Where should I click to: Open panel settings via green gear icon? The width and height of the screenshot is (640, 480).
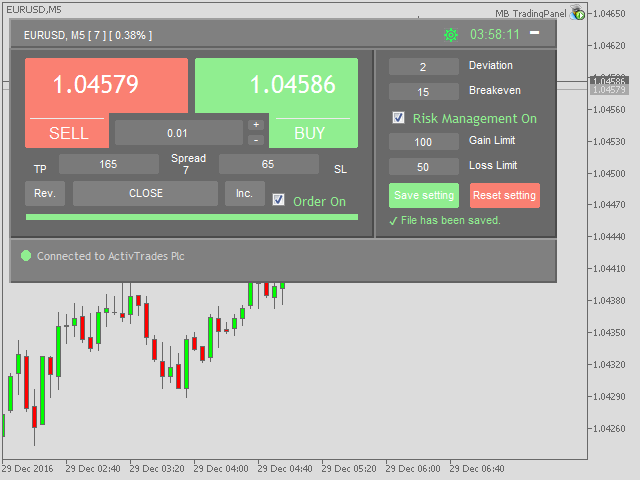pyautogui.click(x=451, y=35)
